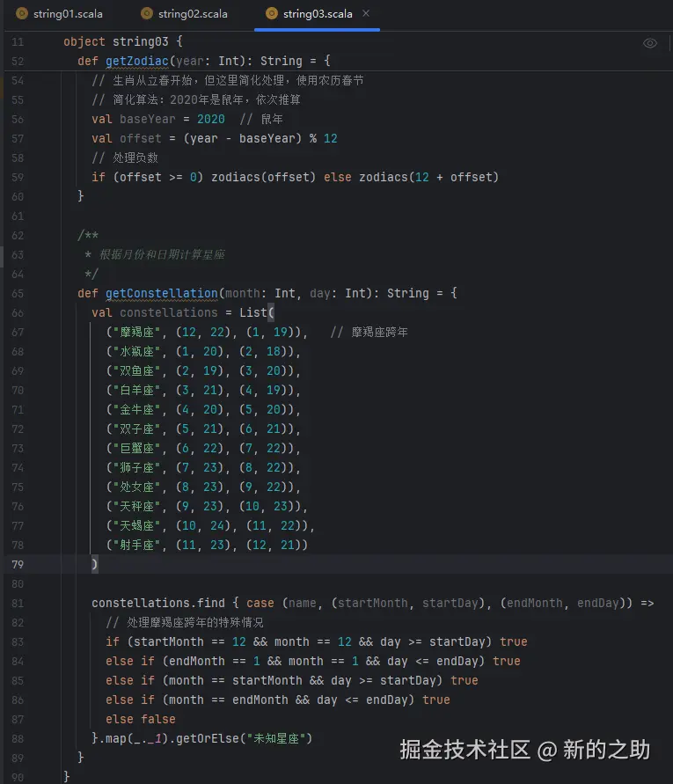Screen dimensions: 673x784
Task: Click "zodiacs(12 + offset)" expression
Action: [x=429, y=177]
